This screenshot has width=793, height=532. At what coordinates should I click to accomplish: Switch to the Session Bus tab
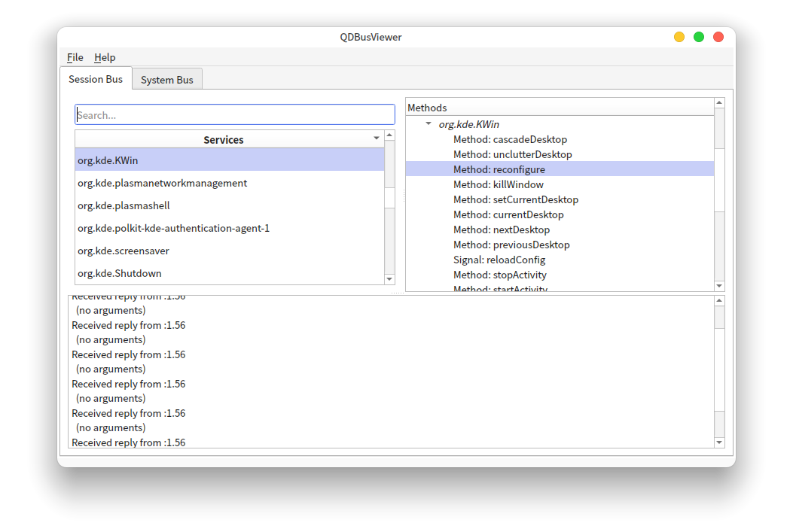coord(96,79)
